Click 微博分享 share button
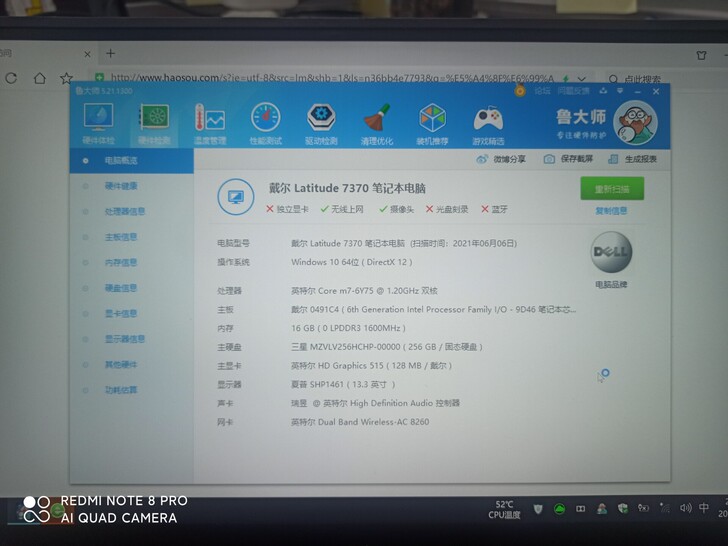The height and width of the screenshot is (546, 728). 501,159
